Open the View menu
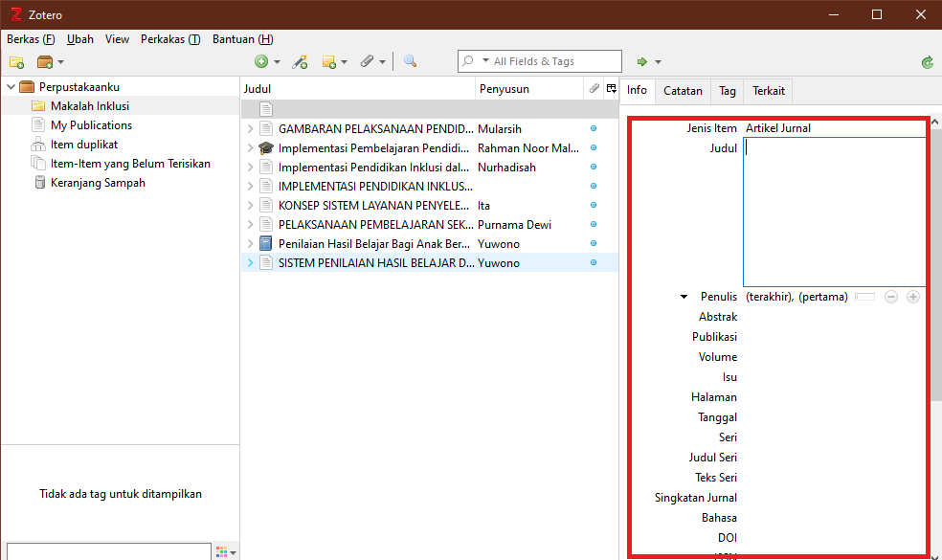The width and height of the screenshot is (942, 560). coord(117,39)
